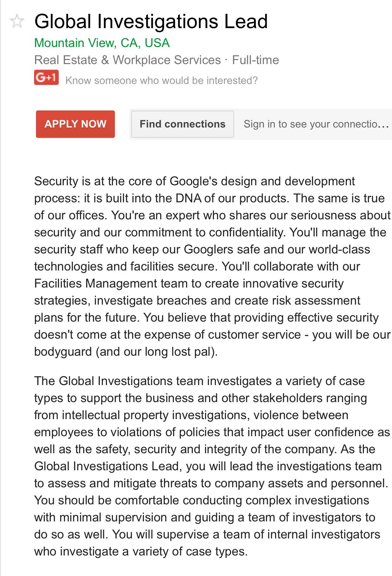392x576 pixels.
Task: Click the Full-time job type label
Action: pyautogui.click(x=256, y=60)
